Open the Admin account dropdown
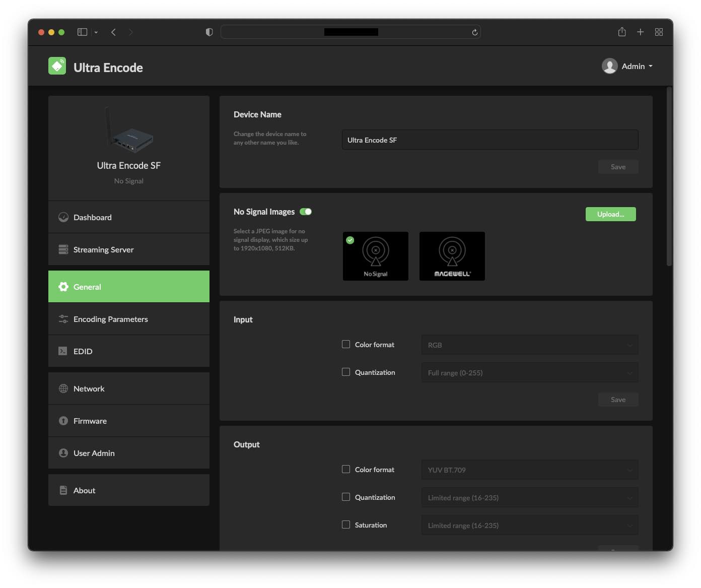The width and height of the screenshot is (701, 588). [x=627, y=66]
